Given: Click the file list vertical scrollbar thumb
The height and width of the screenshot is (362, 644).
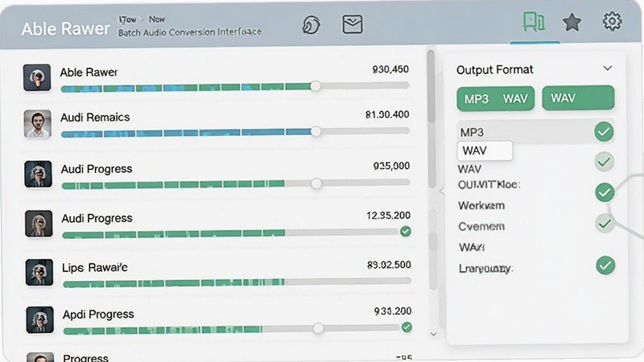Looking at the screenshot, I should click(x=431, y=86).
